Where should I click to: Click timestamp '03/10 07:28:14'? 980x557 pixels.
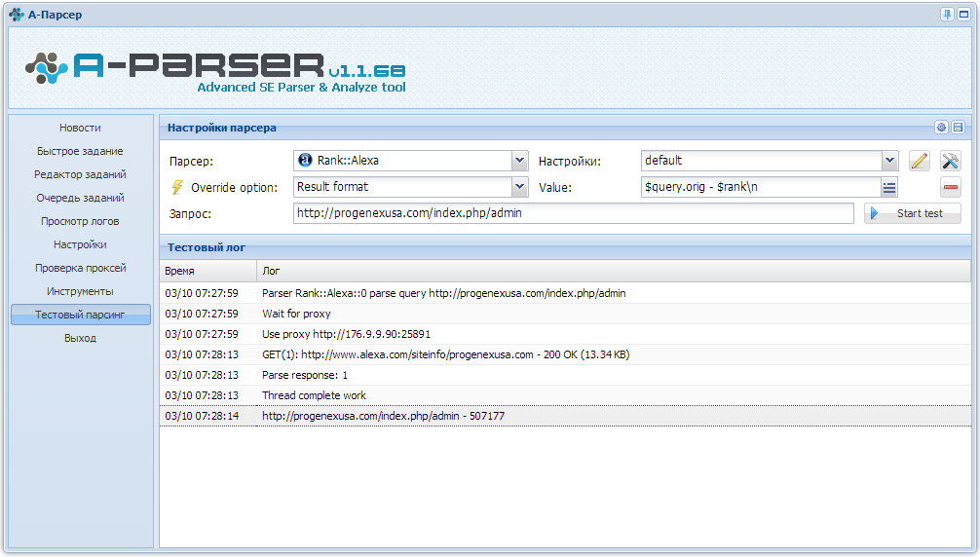202,416
